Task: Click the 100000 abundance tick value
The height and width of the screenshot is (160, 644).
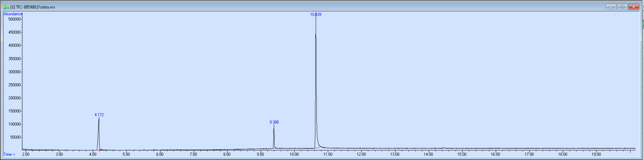Action: (15, 124)
